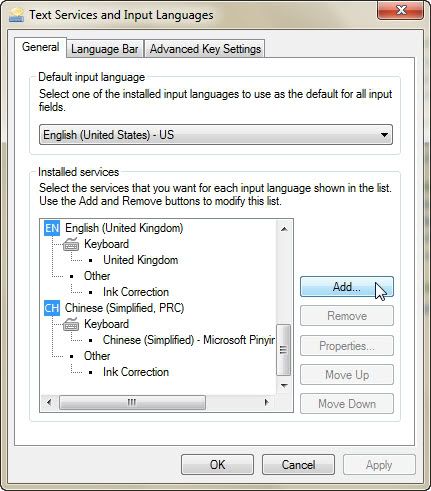Confirm changes with the OK button

pos(217,465)
